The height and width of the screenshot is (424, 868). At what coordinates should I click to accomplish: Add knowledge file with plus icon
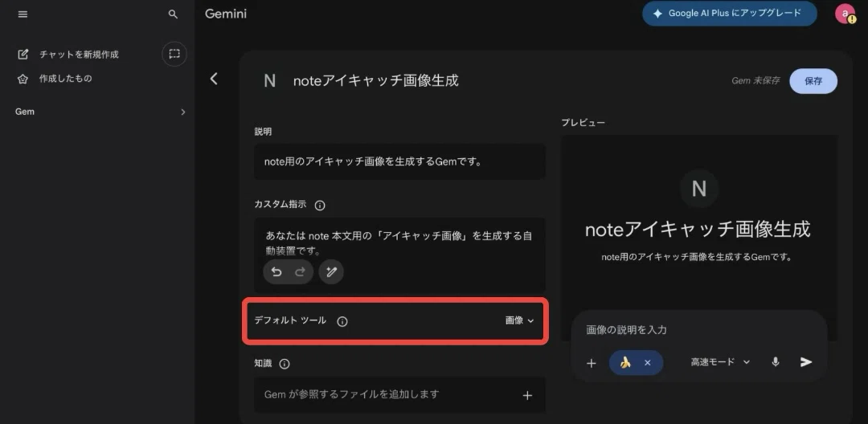tap(527, 395)
